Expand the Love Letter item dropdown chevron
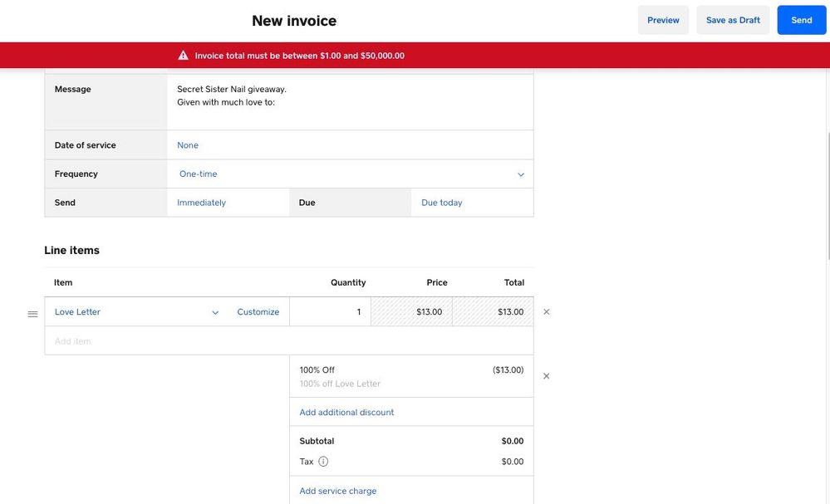This screenshot has height=504, width=830. coord(215,312)
